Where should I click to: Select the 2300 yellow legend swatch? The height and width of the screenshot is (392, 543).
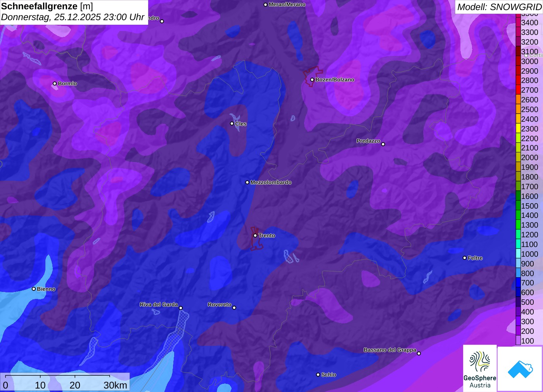518,128
